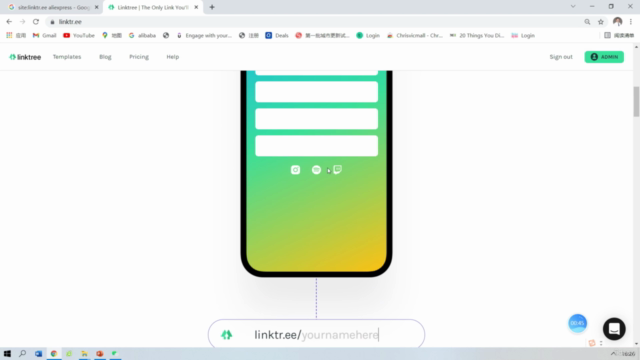Click the blue 00:45 recording timer bubble
This screenshot has height=360, width=640.
click(578, 323)
